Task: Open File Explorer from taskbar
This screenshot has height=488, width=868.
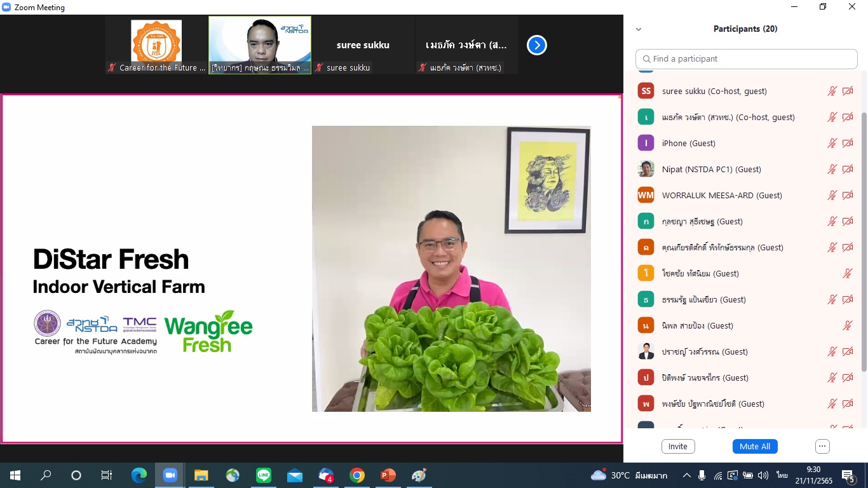Action: 201,475
